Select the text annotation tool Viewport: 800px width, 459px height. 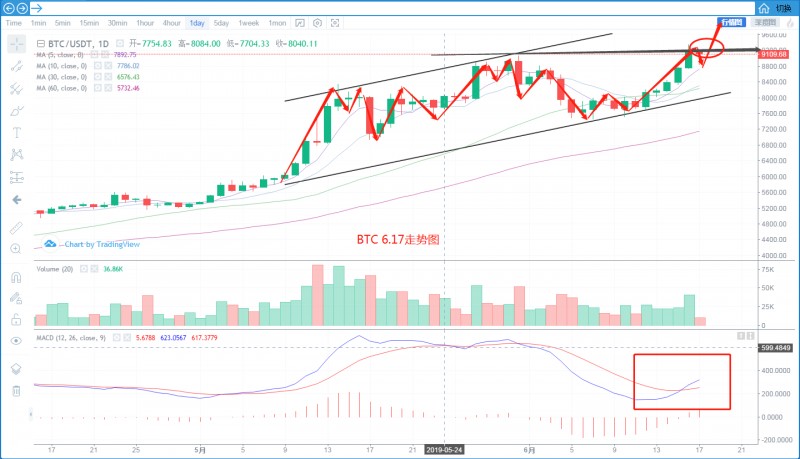[x=17, y=132]
